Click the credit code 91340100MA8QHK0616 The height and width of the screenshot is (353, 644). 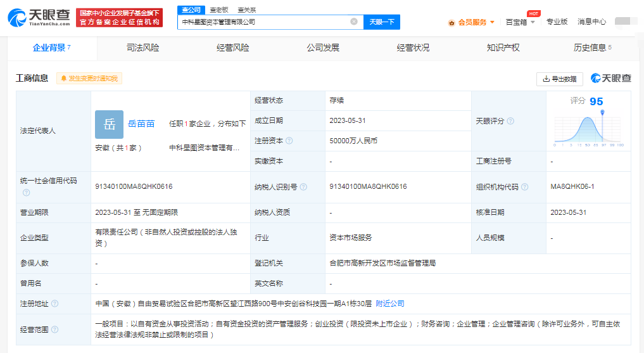tap(134, 186)
